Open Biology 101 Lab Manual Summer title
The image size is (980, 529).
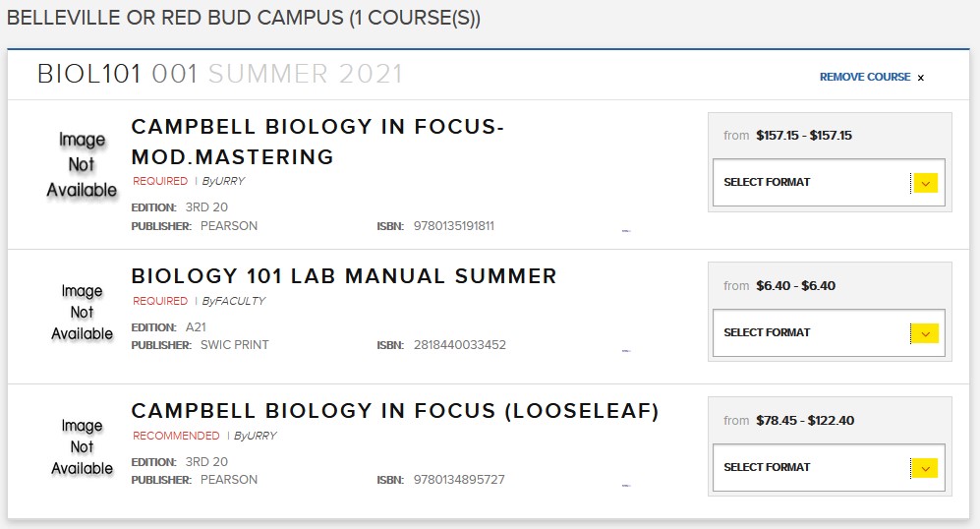(x=344, y=276)
